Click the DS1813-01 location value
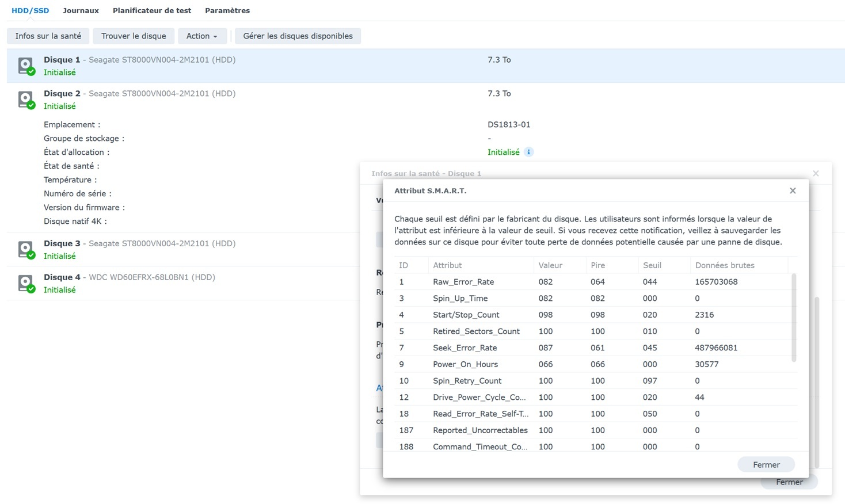 click(x=509, y=124)
